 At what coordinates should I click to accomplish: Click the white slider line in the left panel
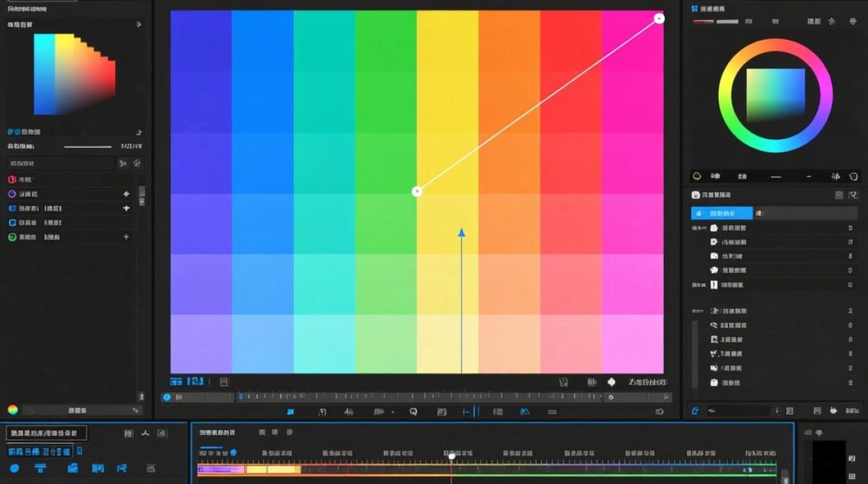click(x=88, y=146)
